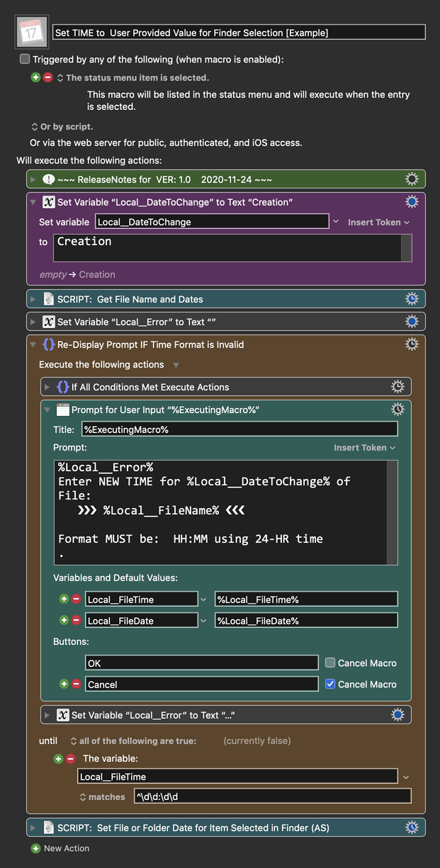Expand the SCRIPT Get File Name and Dates action
The width and height of the screenshot is (440, 868).
(33, 299)
